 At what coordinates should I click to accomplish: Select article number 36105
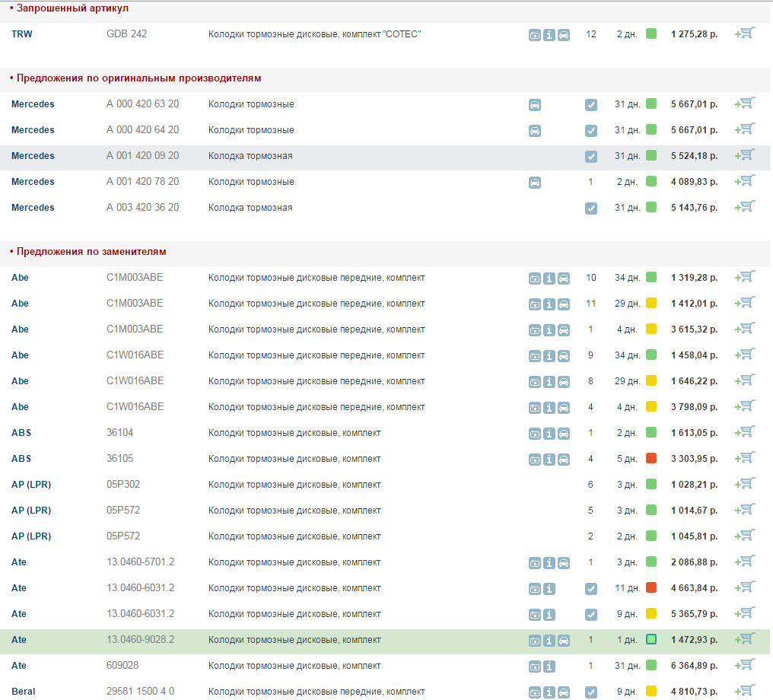pyautogui.click(x=119, y=459)
